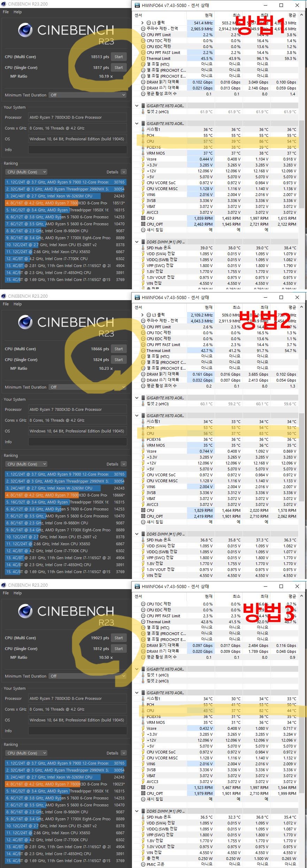This screenshot has width=307, height=868.
Task: Click thermometer icon of CPU row reading 57 °C
Action: click(143, 141)
